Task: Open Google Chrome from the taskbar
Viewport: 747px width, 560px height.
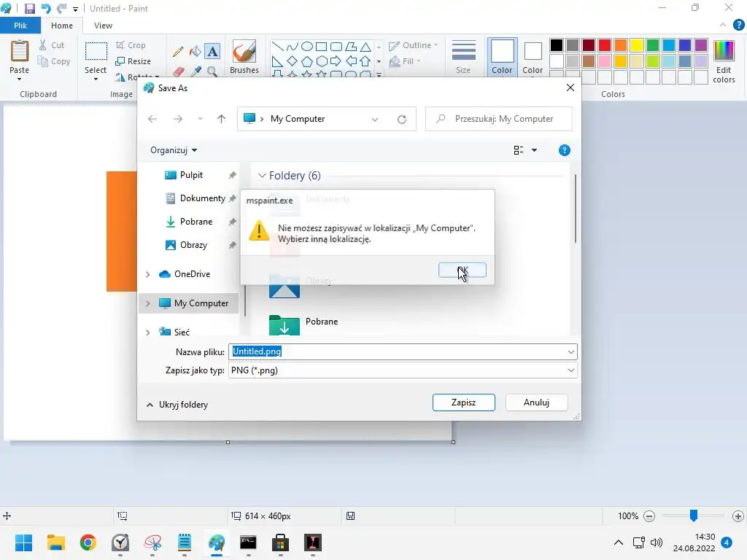Action: coord(88,542)
